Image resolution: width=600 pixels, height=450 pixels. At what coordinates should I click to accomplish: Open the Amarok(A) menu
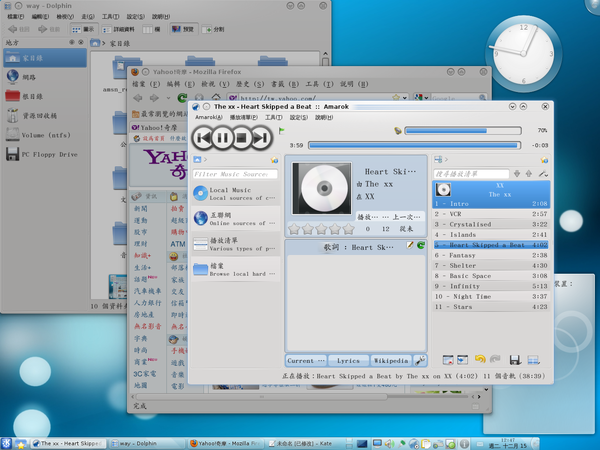(209, 117)
